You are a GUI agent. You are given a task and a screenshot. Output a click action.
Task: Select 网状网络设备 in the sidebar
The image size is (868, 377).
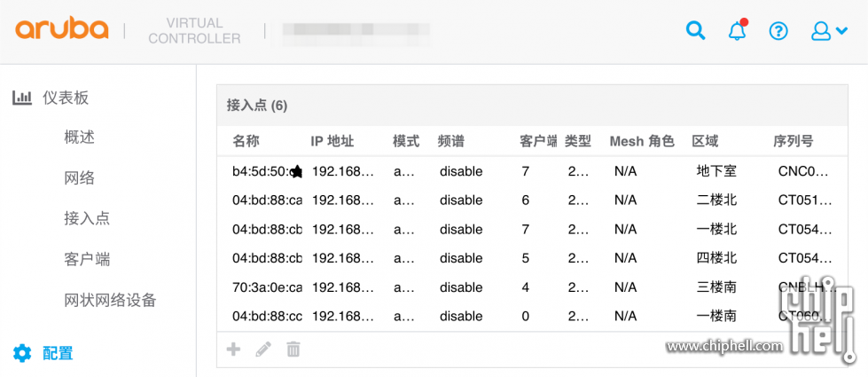(110, 300)
